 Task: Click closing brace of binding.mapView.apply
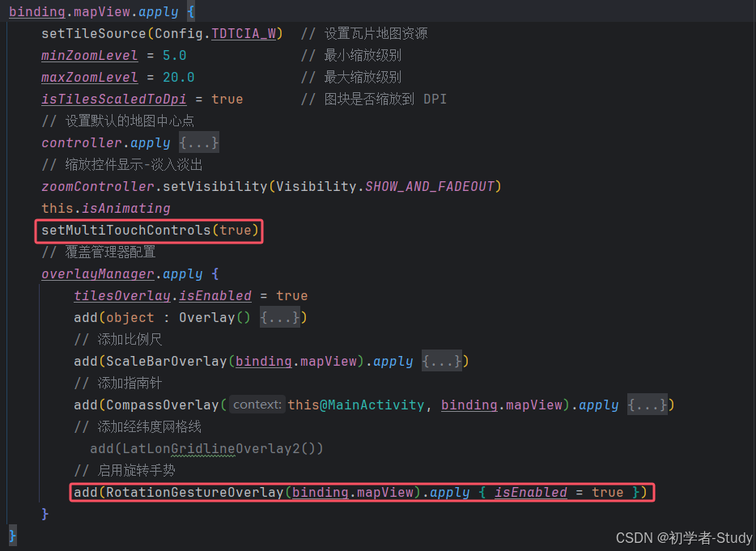(x=12, y=536)
